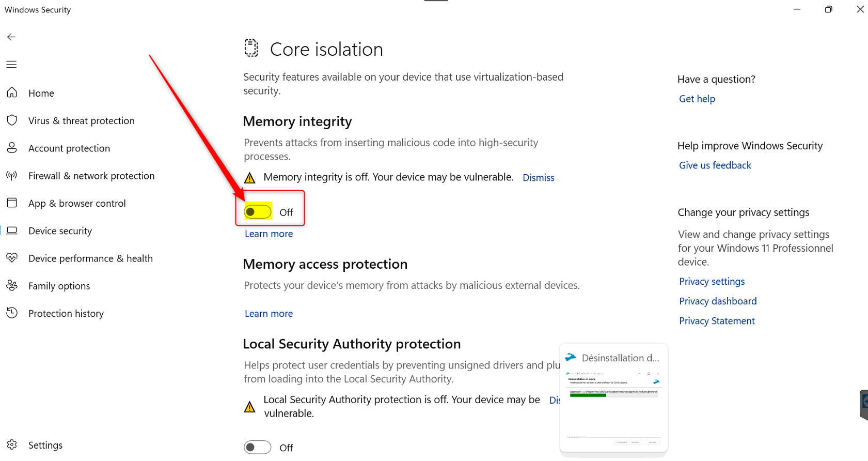Viewport: 868px width, 461px height.
Task: Click the Protection history clock icon
Action: [x=12, y=313]
